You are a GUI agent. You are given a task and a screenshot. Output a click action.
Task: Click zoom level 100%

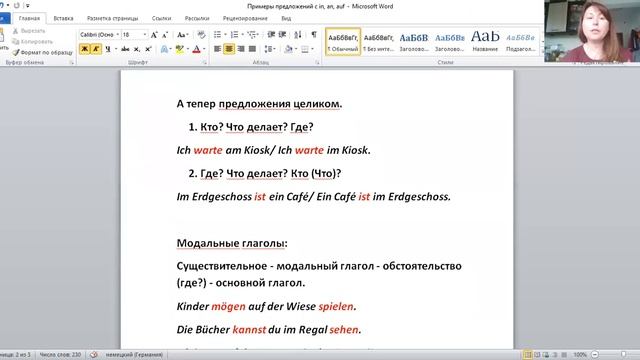click(580, 355)
